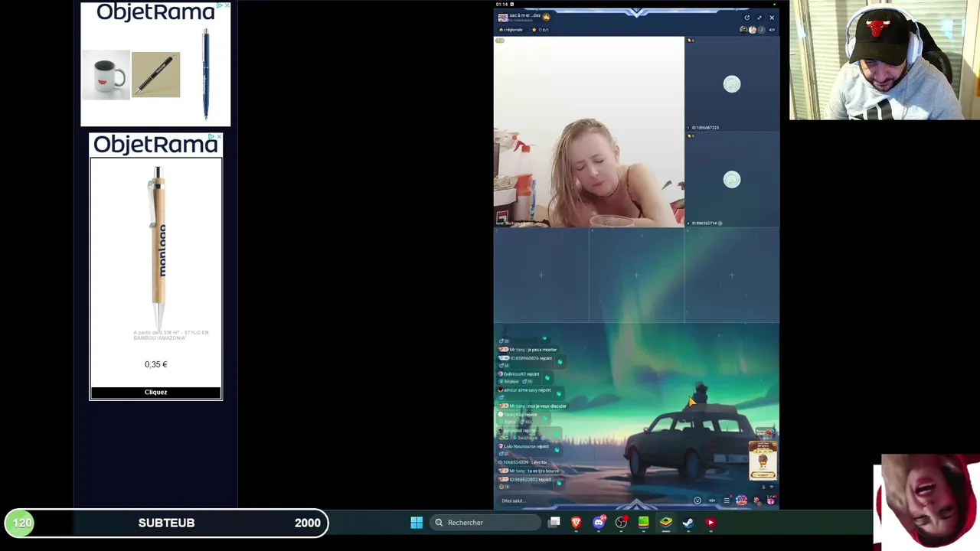The height and width of the screenshot is (551, 980).
Task: Click the plus on the right empty seat
Action: [x=732, y=275]
